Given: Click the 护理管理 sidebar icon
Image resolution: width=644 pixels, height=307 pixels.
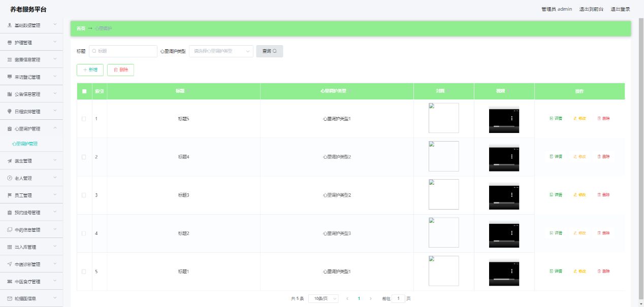Looking at the screenshot, I should click(x=10, y=43).
